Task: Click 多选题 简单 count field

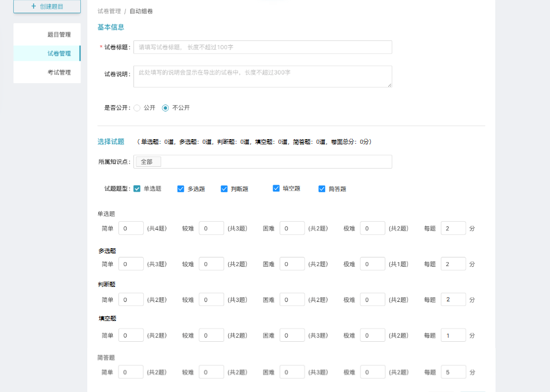Action: [x=131, y=264]
